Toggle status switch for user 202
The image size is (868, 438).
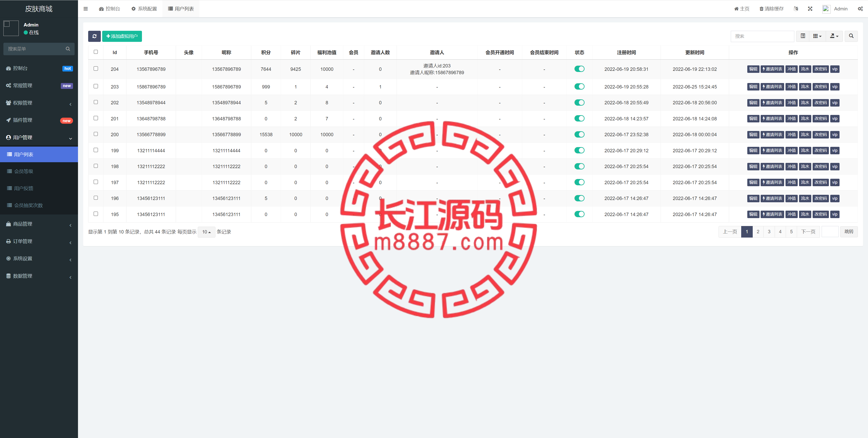coord(579,102)
